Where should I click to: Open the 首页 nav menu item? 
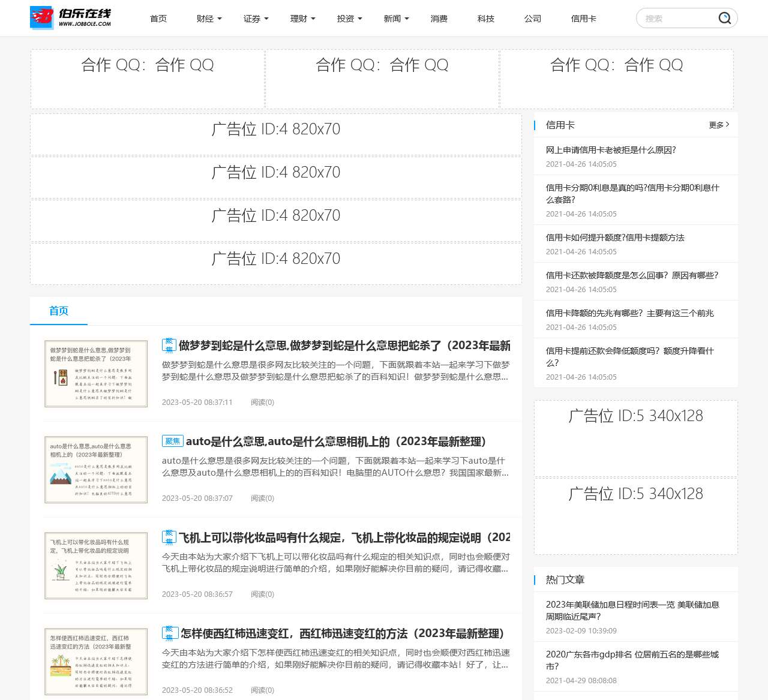click(158, 19)
